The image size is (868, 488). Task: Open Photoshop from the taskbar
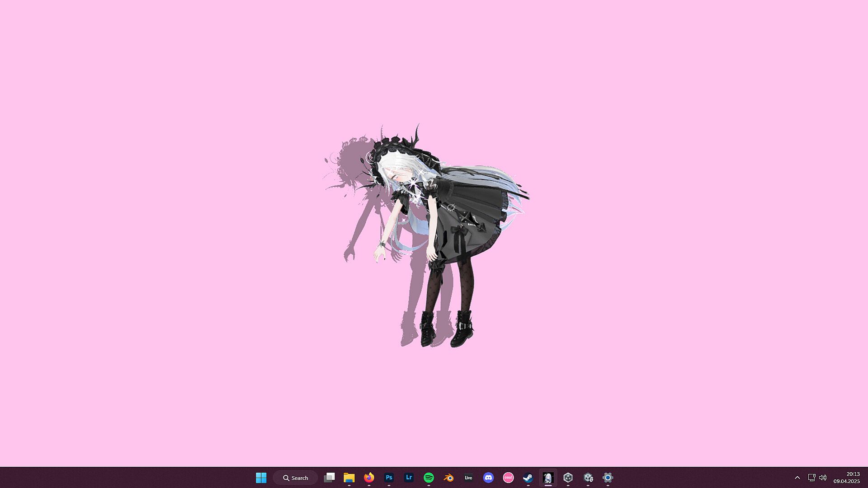click(x=389, y=478)
